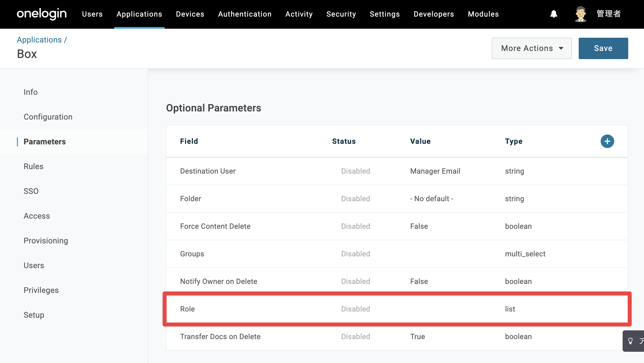Expand the More Actions dropdown
The width and height of the screenshot is (644, 363).
(531, 48)
